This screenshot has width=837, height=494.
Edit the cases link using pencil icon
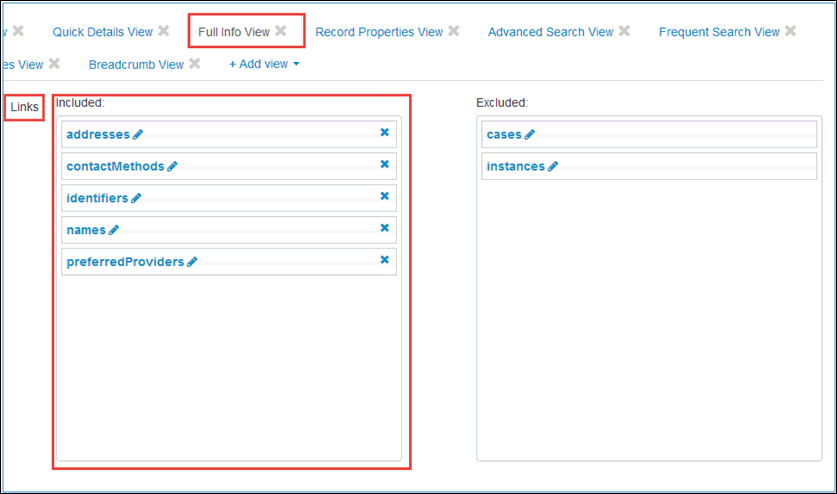[530, 135]
